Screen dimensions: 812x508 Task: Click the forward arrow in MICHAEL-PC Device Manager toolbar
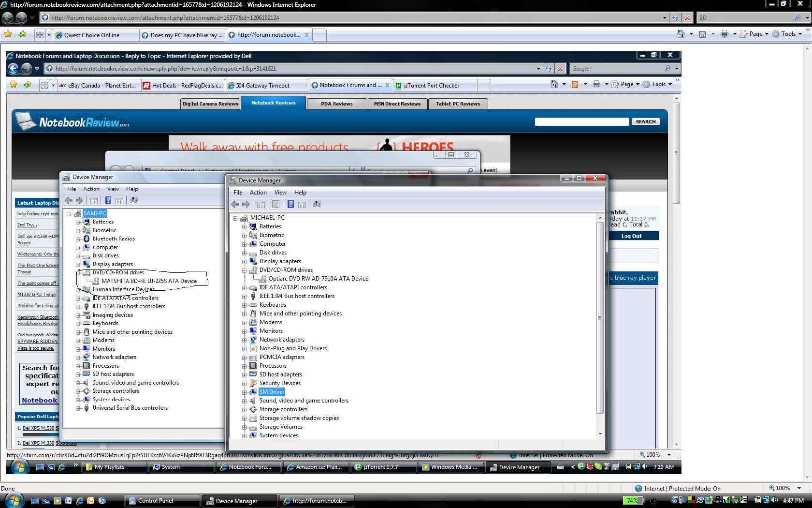point(246,204)
